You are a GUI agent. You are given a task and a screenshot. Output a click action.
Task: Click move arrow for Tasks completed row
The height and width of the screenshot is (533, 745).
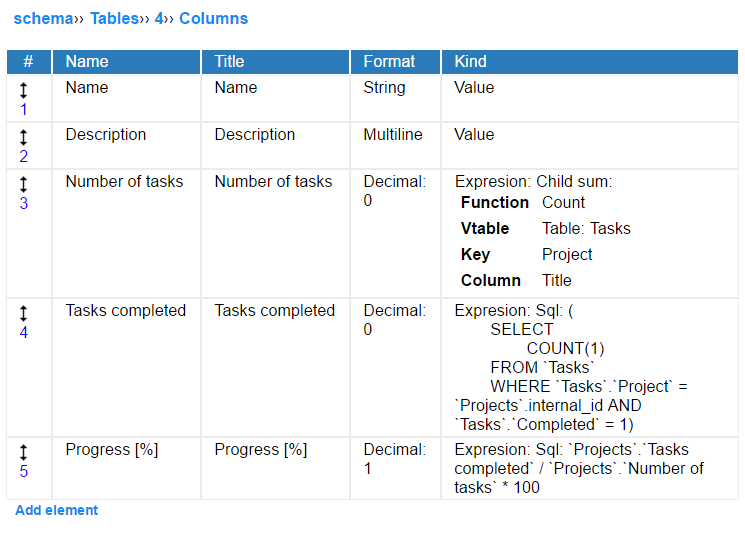point(23,314)
